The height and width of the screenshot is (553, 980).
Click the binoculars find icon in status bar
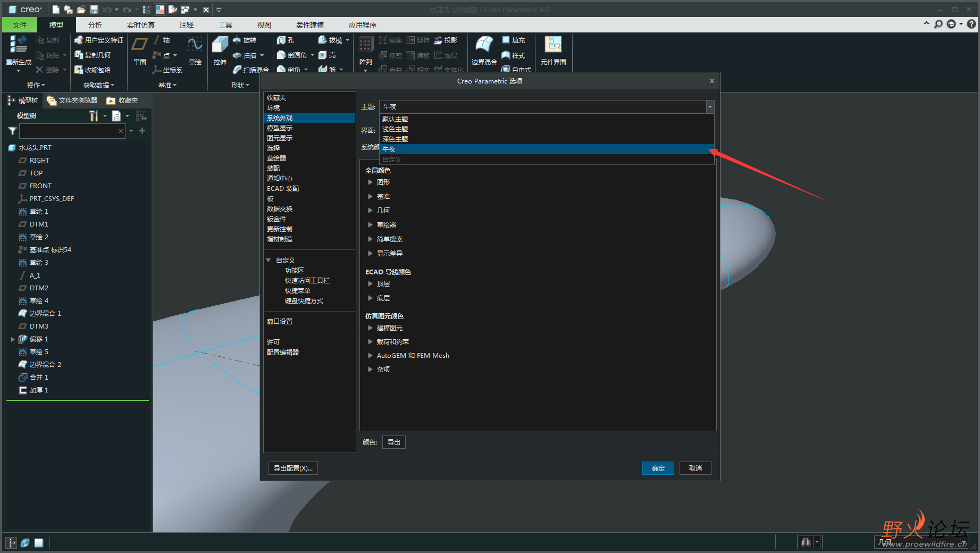[x=806, y=542]
